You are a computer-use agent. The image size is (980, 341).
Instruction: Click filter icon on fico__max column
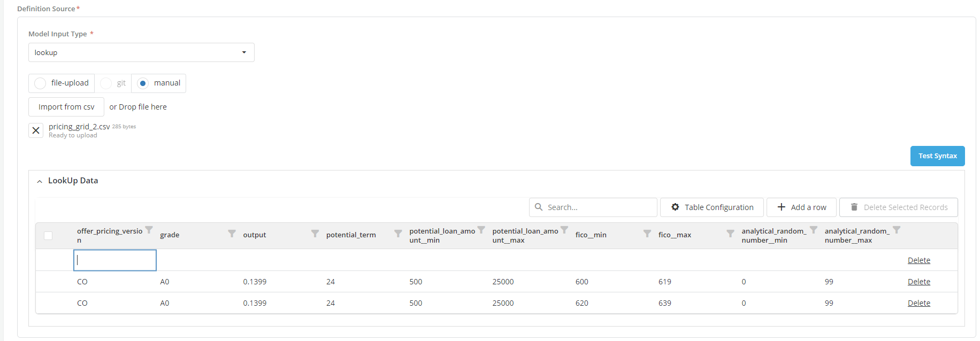pyautogui.click(x=730, y=234)
